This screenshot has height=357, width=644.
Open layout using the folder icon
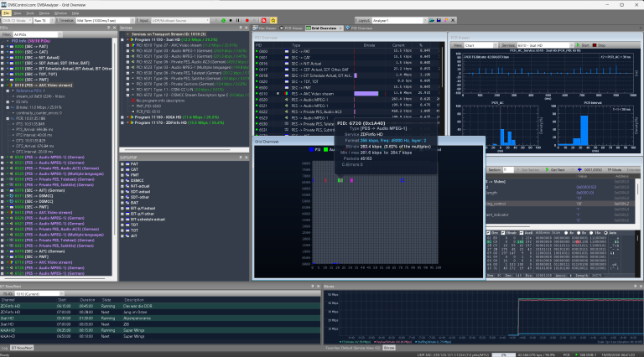coord(432,20)
